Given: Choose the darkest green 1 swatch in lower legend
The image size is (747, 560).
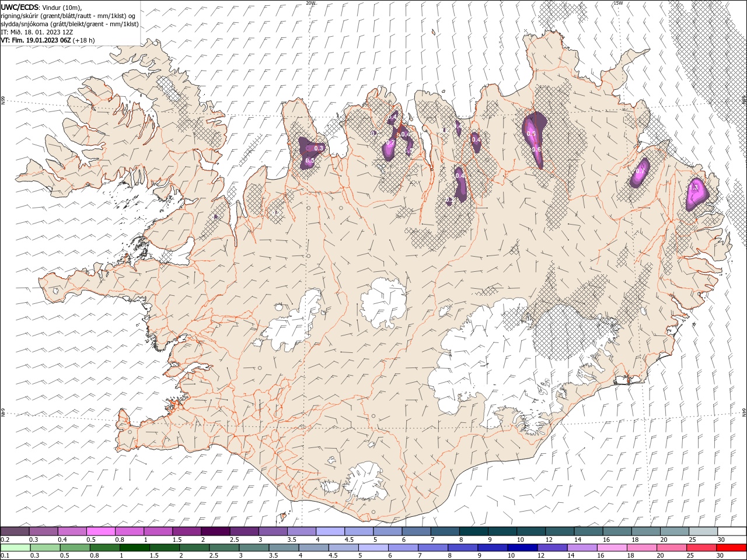Looking at the screenshot, I should pos(134,548).
